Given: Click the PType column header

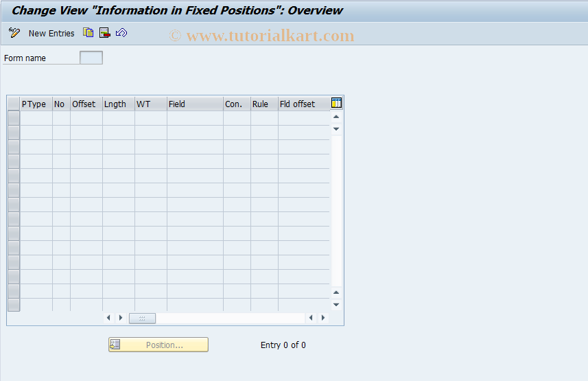Looking at the screenshot, I should coord(36,104).
